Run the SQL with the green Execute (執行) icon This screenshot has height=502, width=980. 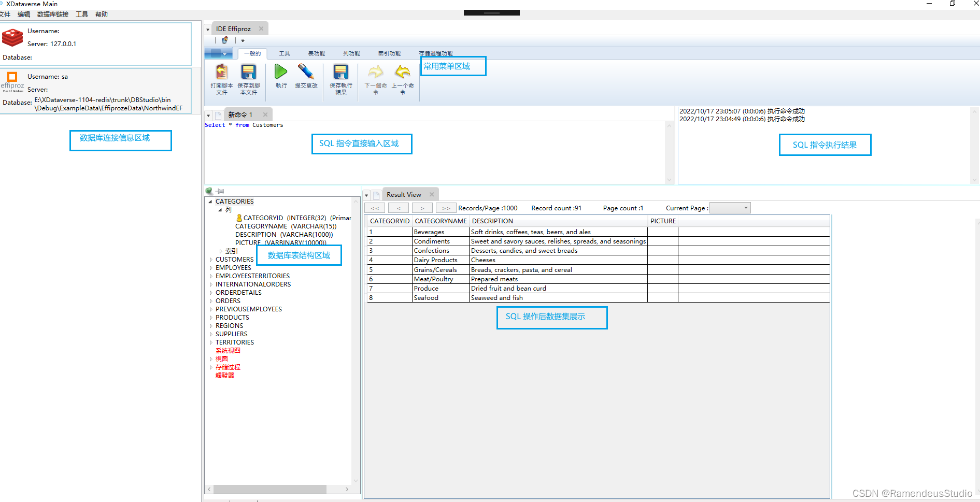coord(281,71)
